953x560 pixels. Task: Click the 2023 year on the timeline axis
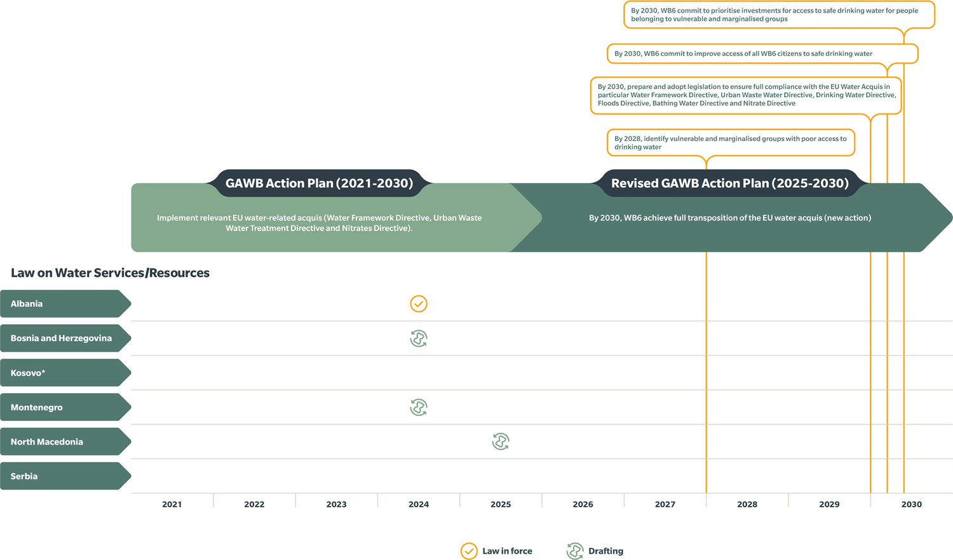(337, 504)
